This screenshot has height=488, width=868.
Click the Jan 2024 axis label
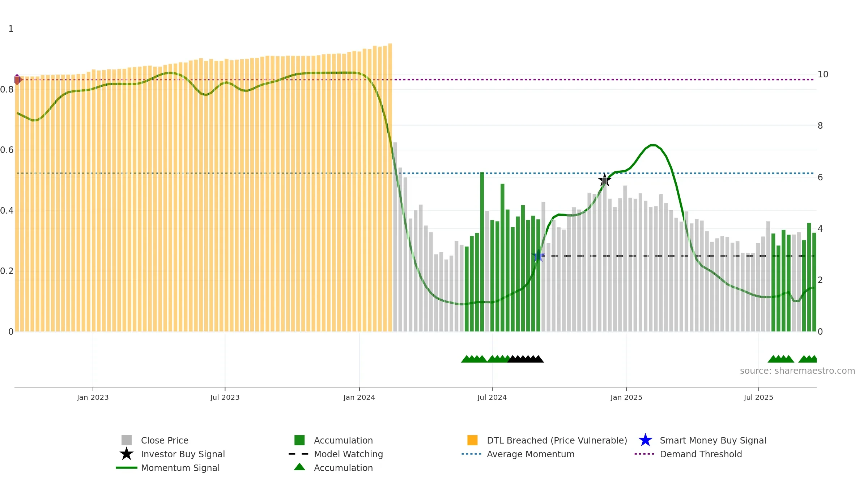pyautogui.click(x=359, y=397)
